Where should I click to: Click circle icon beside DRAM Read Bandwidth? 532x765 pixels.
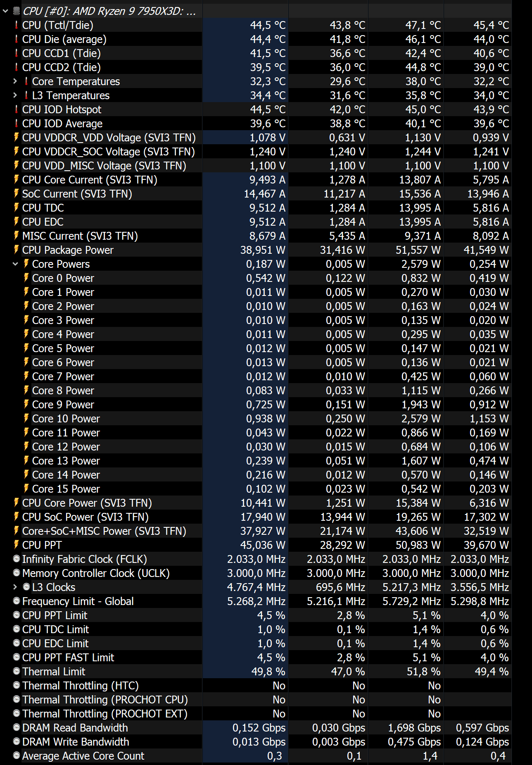17,727
